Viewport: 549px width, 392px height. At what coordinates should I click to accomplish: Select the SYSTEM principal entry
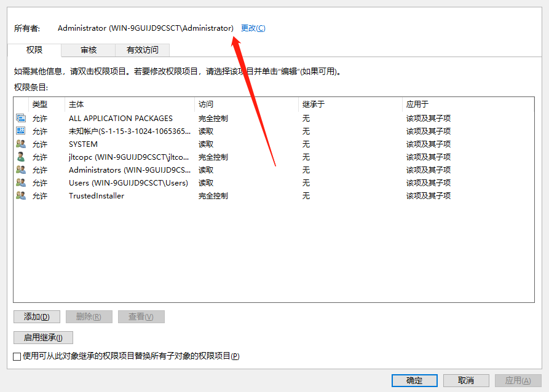tap(274, 144)
